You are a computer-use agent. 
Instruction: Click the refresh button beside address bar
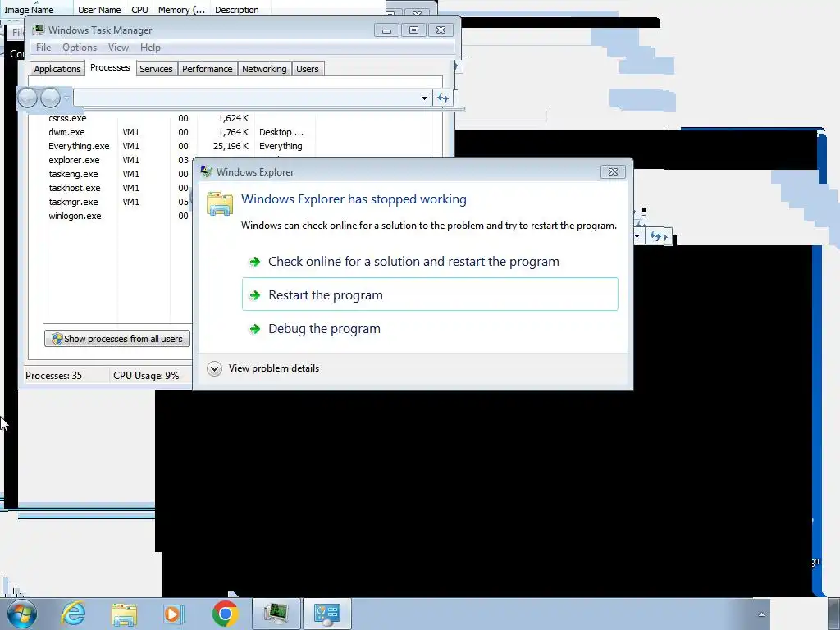point(442,98)
